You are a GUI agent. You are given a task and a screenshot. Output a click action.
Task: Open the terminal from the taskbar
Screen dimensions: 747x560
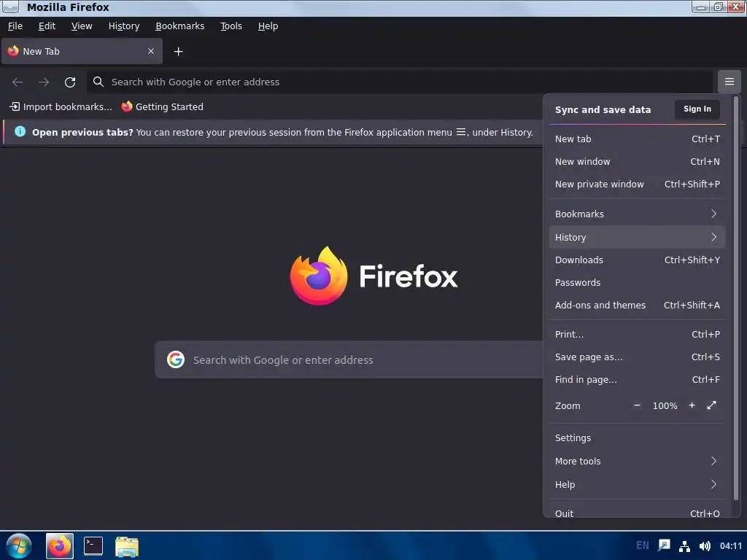[x=93, y=545]
